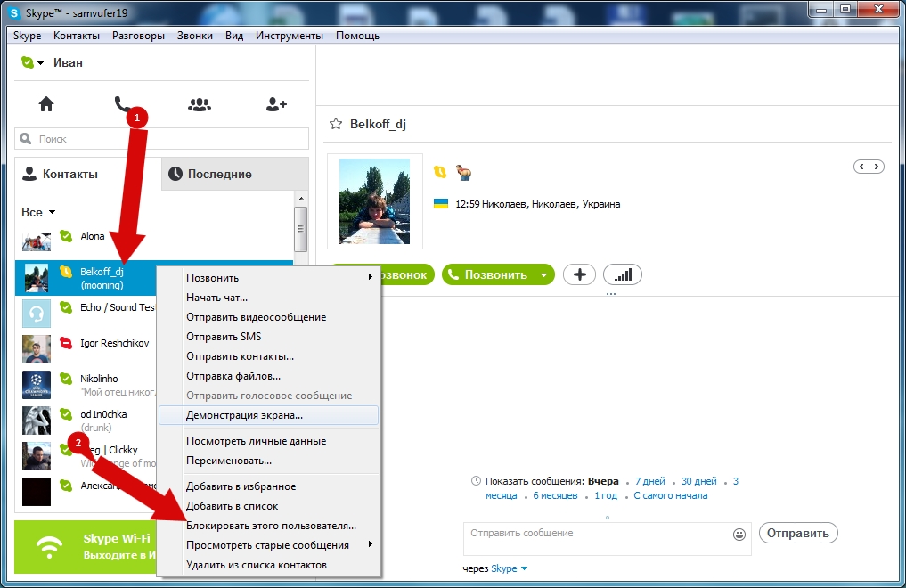Click previous arrow in profile pager

point(861,167)
